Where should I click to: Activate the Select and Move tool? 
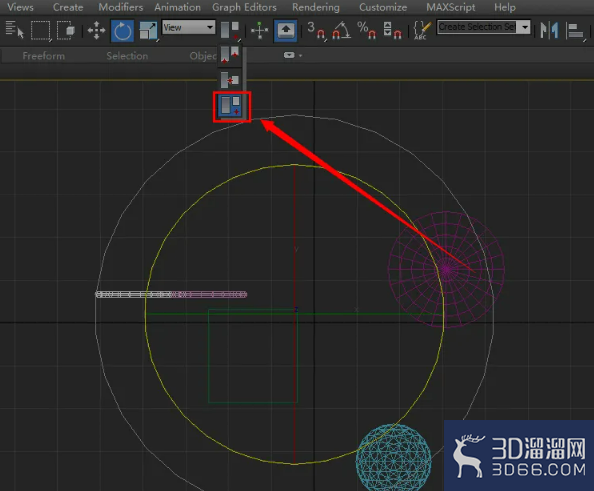[96, 30]
